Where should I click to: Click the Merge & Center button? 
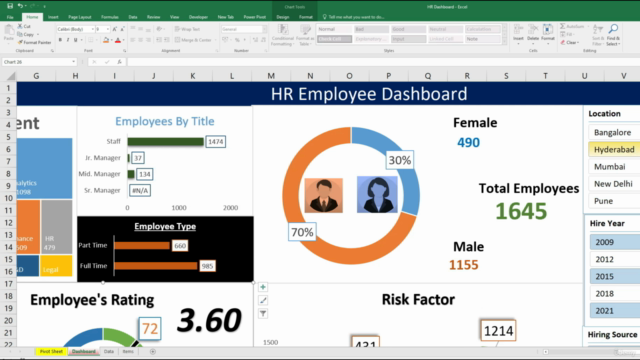(x=193, y=40)
